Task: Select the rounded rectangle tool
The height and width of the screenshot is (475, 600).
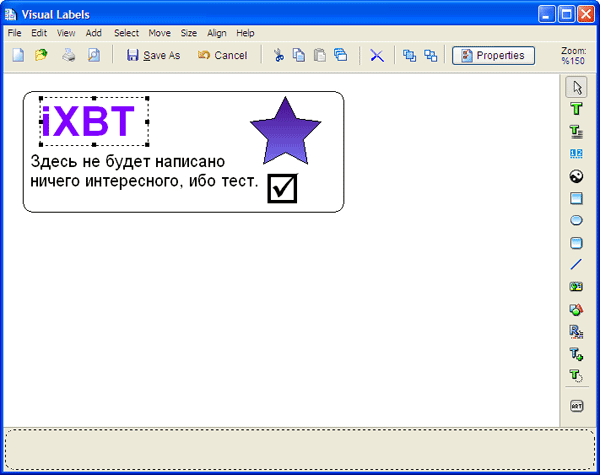Action: point(576,243)
